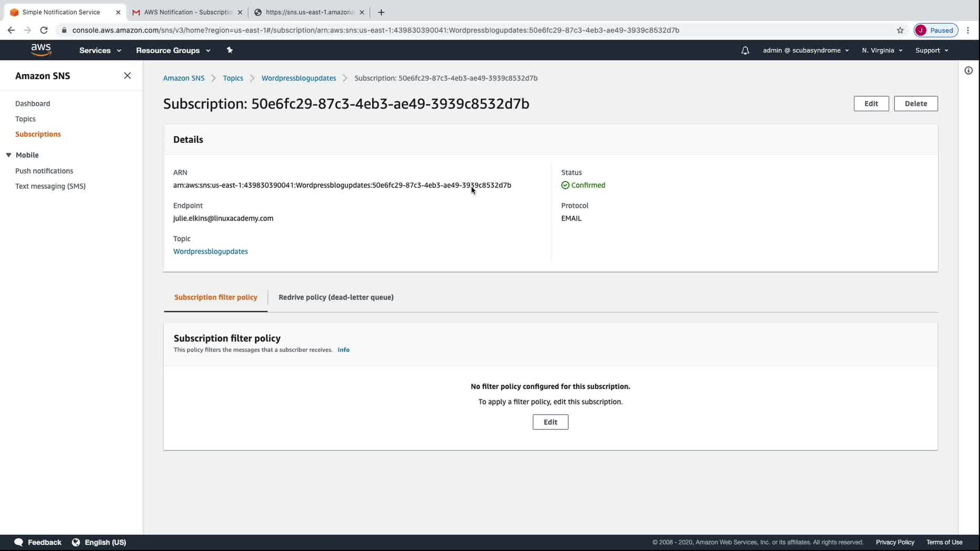Click the language globe icon
Image resolution: width=980 pixels, height=551 pixels.
coord(76,542)
